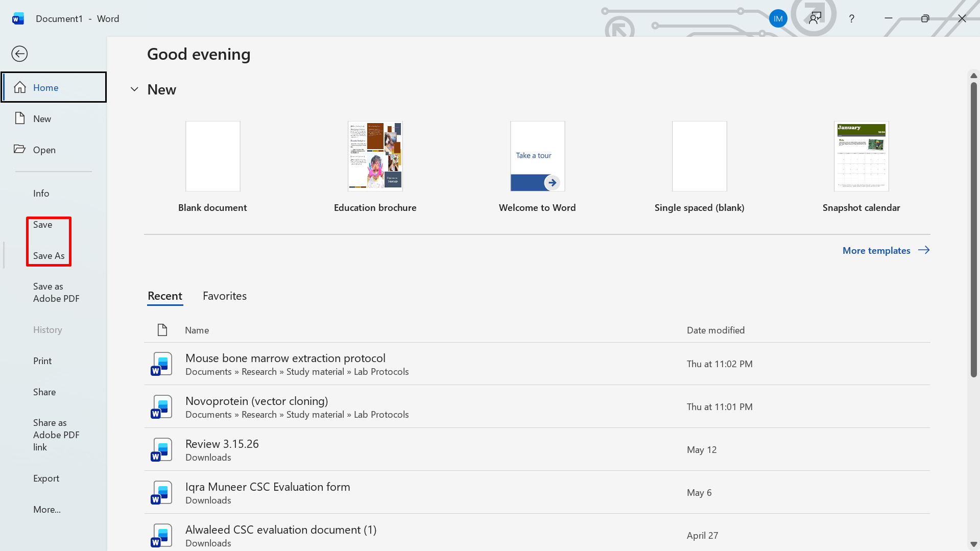Click Word icon beside Mouse bone marrow protocol
The width and height of the screenshot is (980, 551).
pyautogui.click(x=161, y=364)
